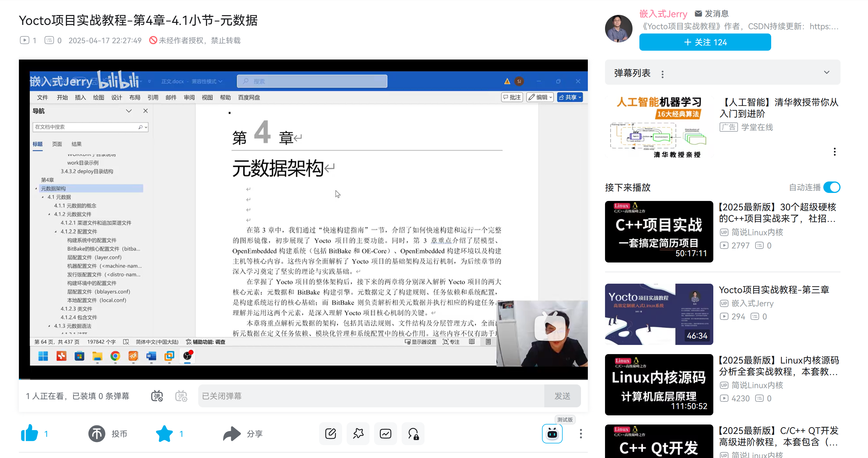
Task: Click the video center play button
Action: click(549, 327)
